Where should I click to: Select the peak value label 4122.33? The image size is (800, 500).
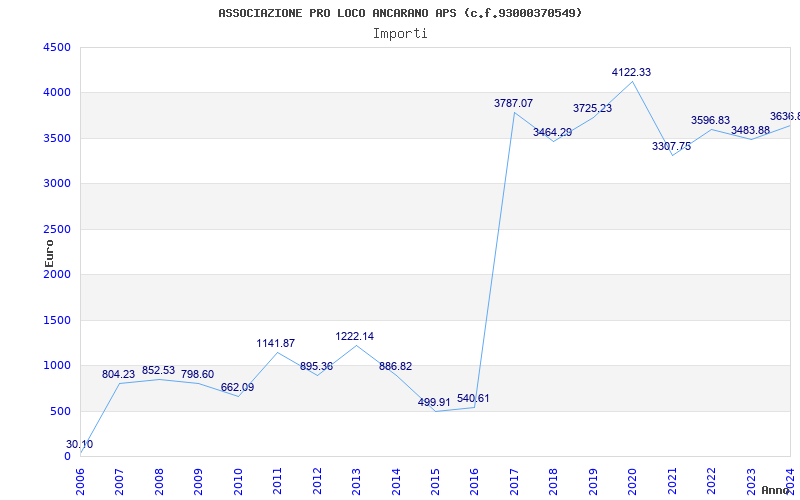[x=632, y=72]
